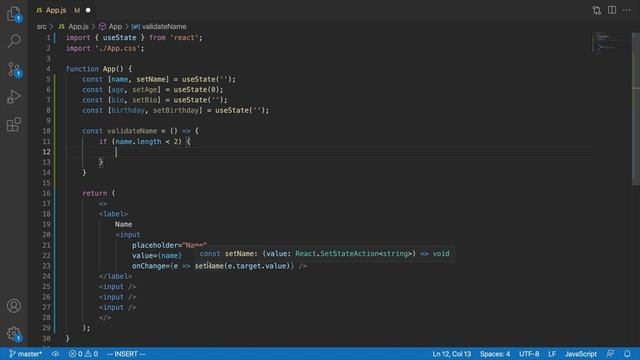Change end of line sequence LF
640x360 pixels.
(x=552, y=354)
